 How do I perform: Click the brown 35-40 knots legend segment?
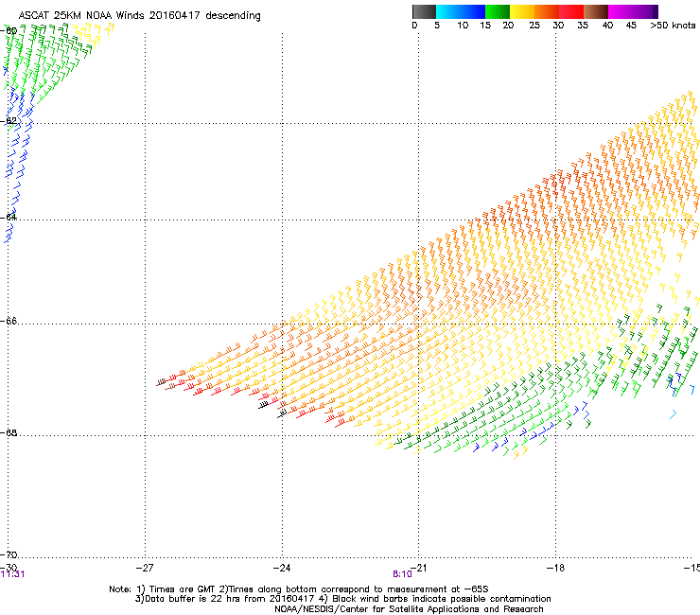[596, 11]
